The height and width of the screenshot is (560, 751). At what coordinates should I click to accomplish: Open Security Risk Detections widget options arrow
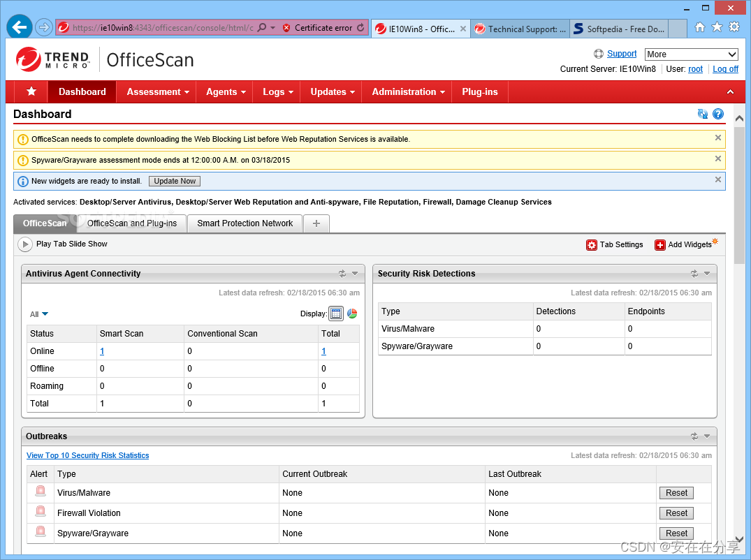click(707, 274)
